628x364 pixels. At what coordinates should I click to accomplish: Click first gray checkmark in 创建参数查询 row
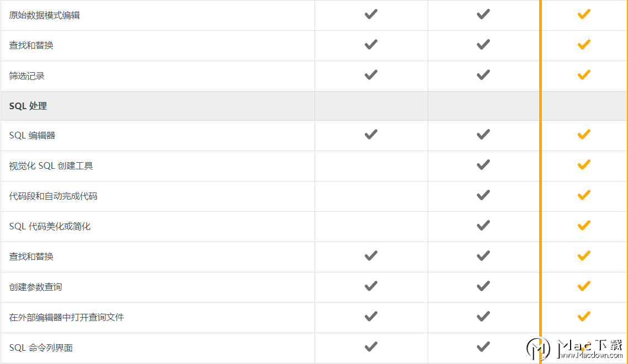tap(371, 286)
